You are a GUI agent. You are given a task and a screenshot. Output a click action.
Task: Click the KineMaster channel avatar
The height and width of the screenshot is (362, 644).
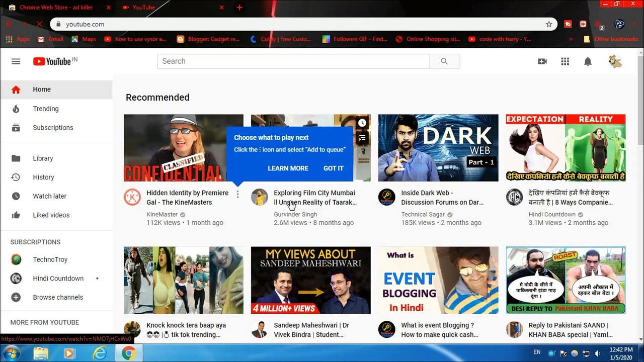[x=132, y=197]
